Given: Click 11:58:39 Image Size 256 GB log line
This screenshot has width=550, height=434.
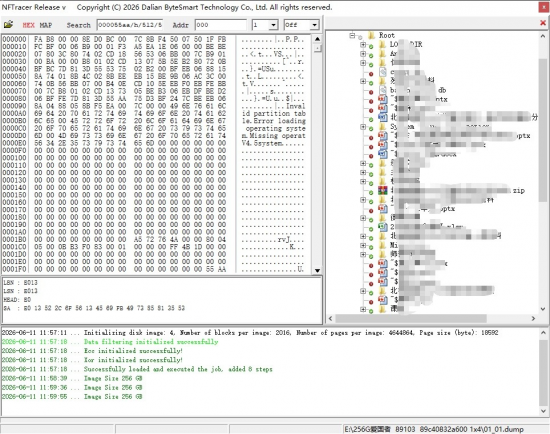Looking at the screenshot, I should 72,378.
